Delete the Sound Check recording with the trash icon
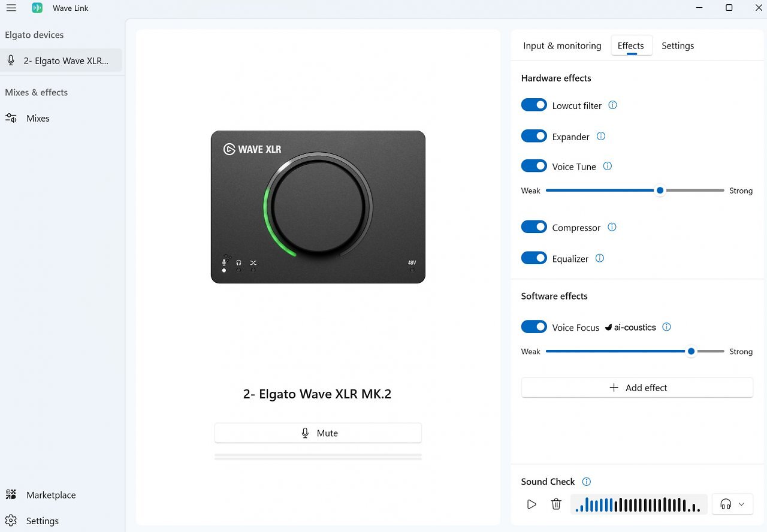 pos(556,504)
